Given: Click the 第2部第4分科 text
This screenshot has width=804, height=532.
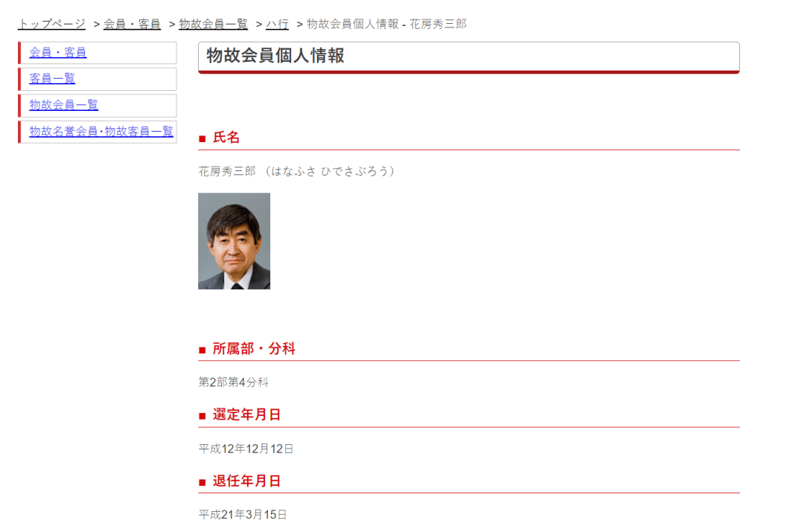Looking at the screenshot, I should pyautogui.click(x=233, y=382).
